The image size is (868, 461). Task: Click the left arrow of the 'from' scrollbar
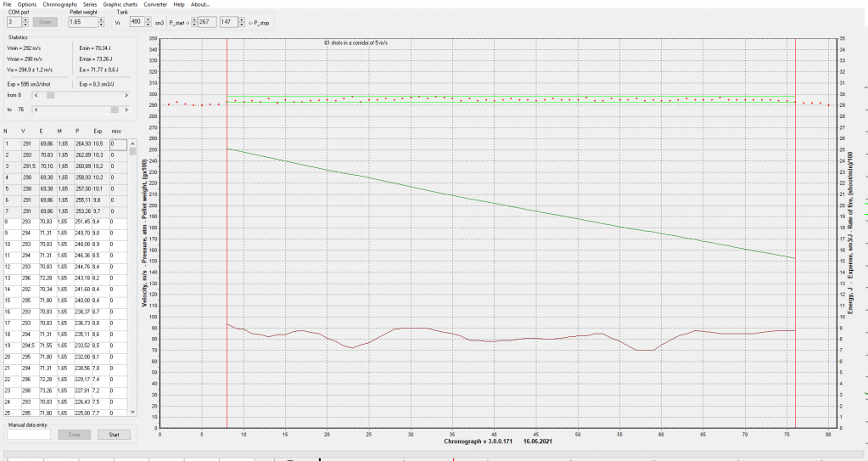36,95
